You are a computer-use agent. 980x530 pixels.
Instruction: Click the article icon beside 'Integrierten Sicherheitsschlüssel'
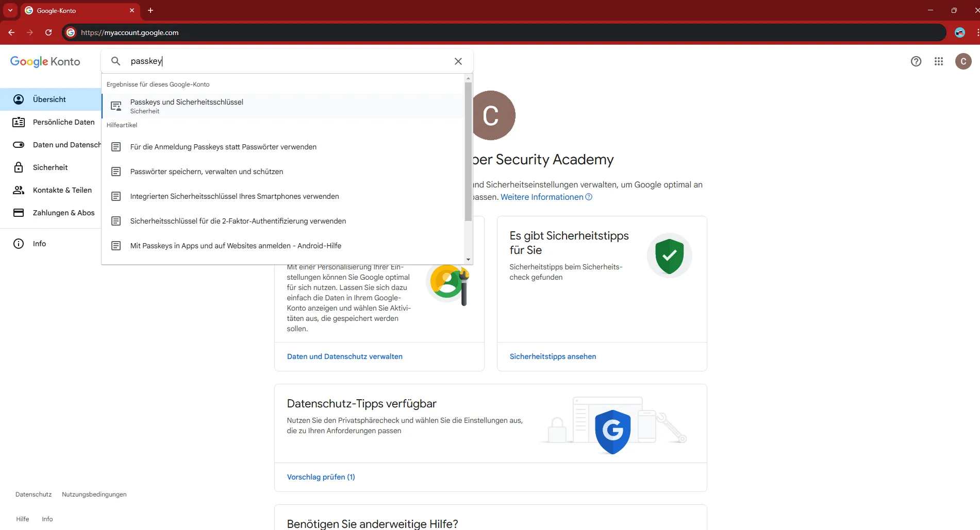point(117,196)
